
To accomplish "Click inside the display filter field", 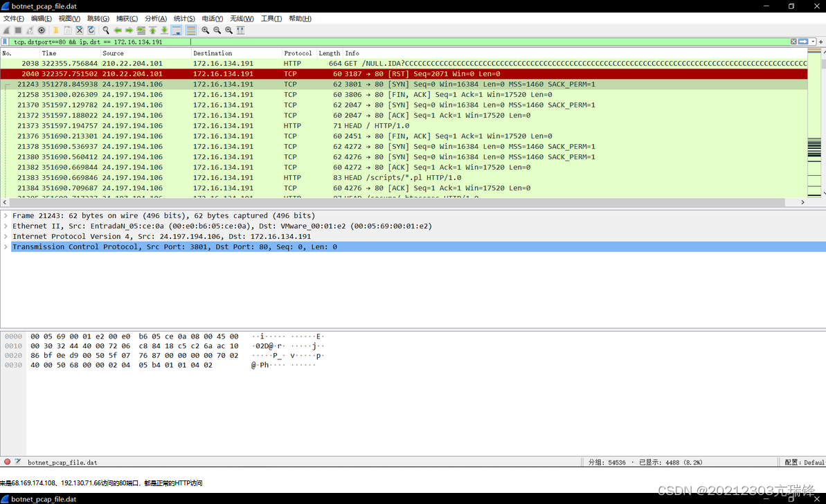I will [400, 42].
